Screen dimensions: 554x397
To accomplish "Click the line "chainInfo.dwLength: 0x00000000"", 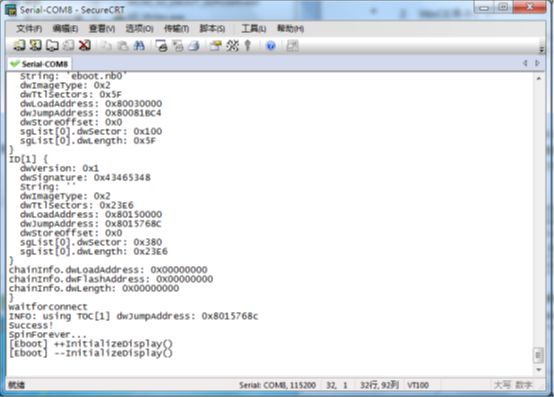I will (x=94, y=288).
